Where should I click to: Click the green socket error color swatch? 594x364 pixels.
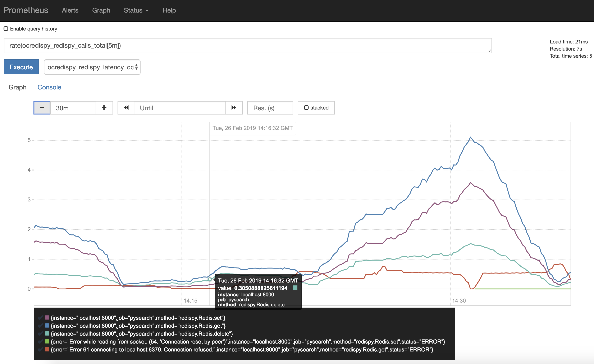[47, 341]
